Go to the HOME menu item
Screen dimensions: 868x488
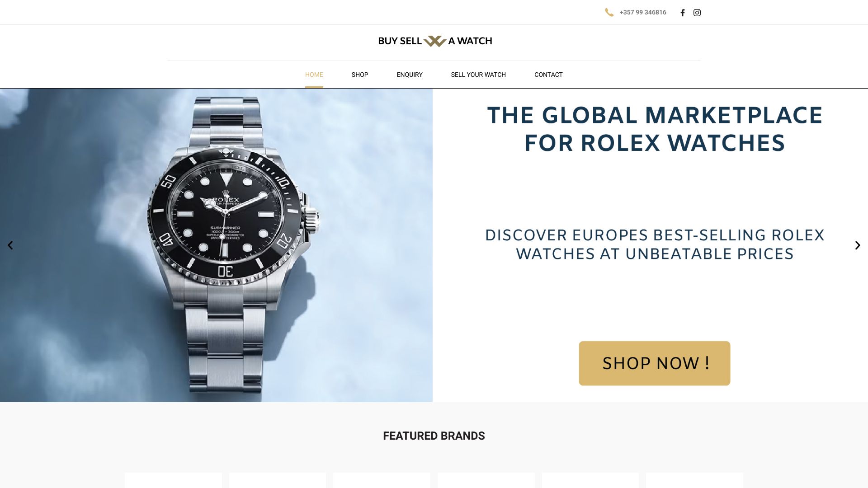coord(314,75)
